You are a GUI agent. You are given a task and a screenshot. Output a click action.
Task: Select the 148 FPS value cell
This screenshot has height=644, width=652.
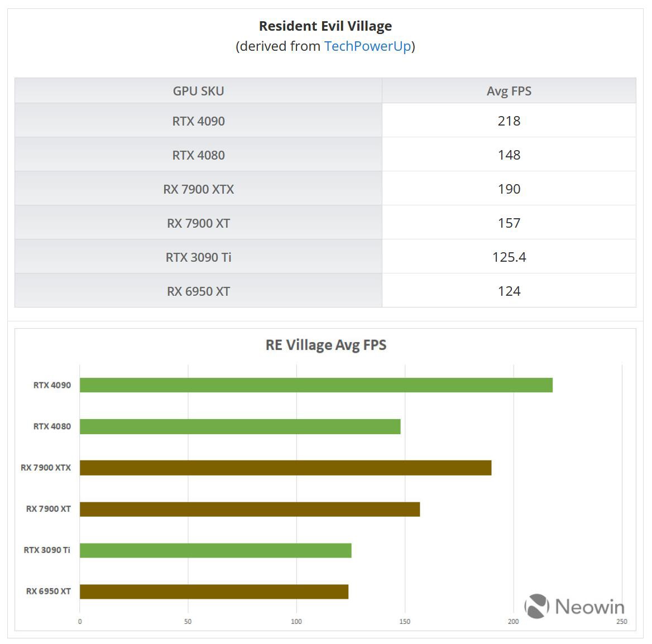point(509,155)
